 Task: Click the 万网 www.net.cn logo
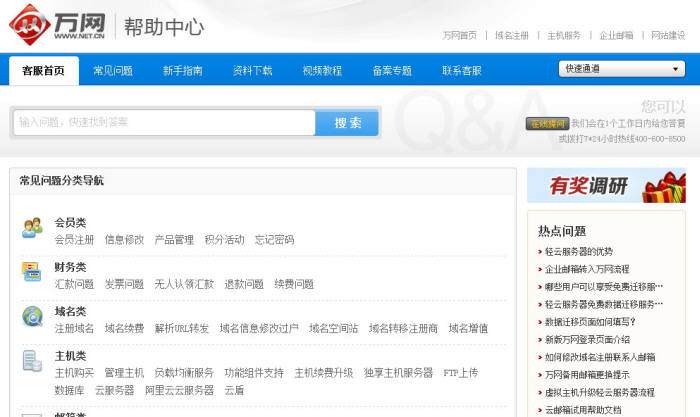(57, 25)
